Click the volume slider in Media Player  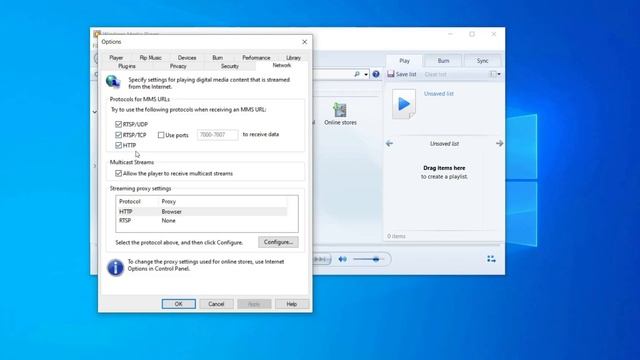[x=368, y=259]
